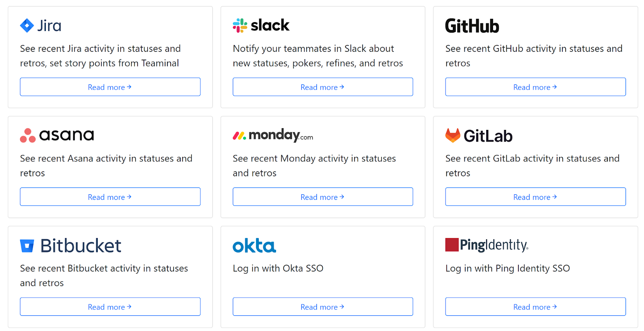Click the Slack logo

pyautogui.click(x=261, y=26)
